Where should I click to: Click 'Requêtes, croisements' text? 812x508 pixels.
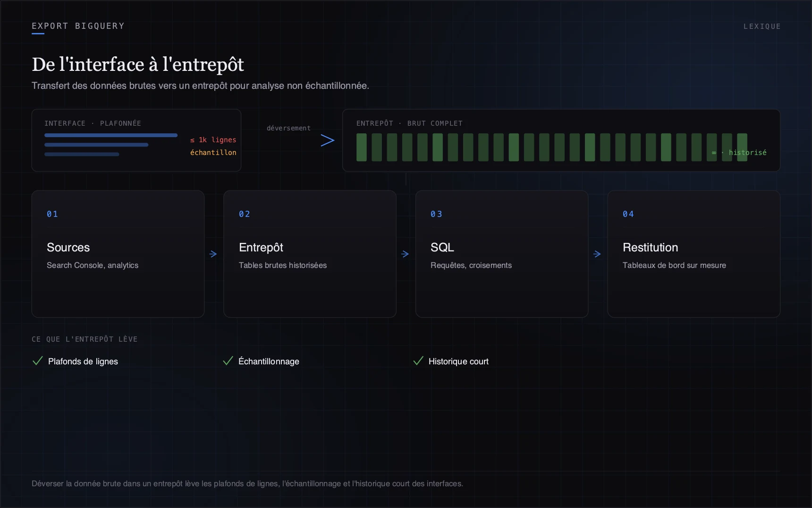click(471, 265)
